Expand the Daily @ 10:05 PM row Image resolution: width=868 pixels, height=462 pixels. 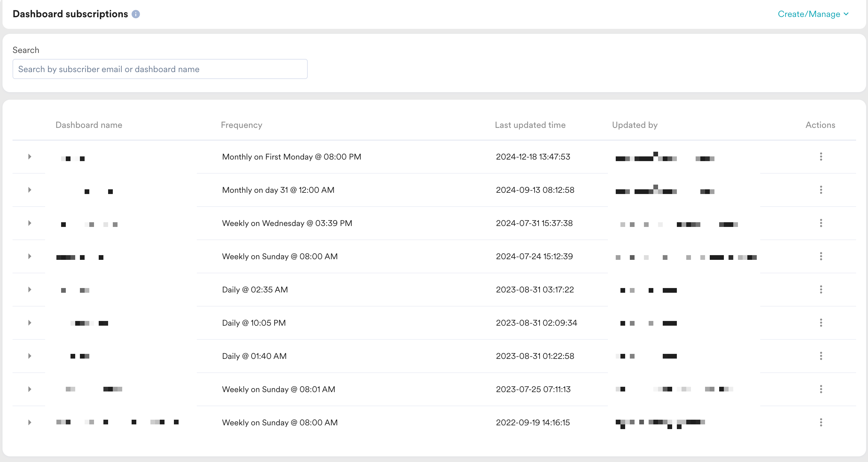30,323
